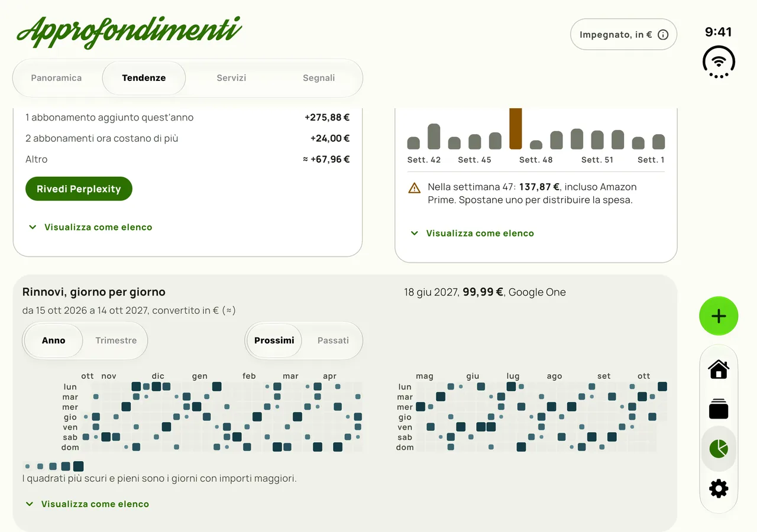Click the Rivedi Perplexity button
The width and height of the screenshot is (757, 532).
pos(79,189)
